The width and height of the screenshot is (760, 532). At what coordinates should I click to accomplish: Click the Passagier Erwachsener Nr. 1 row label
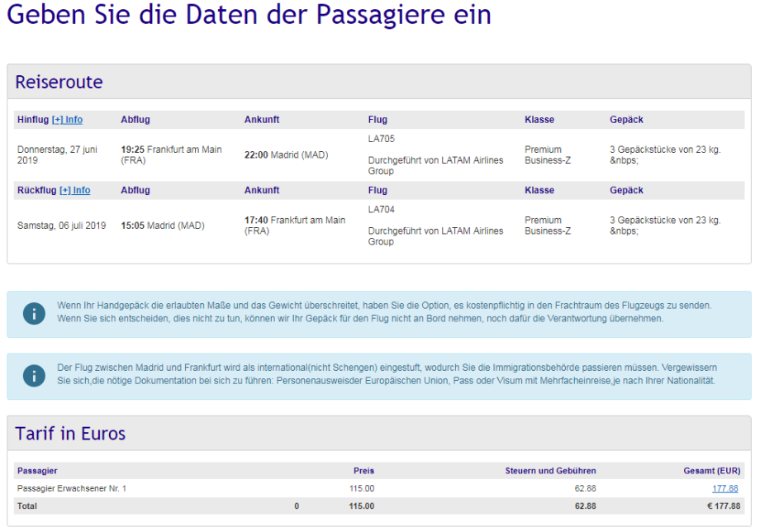72,489
